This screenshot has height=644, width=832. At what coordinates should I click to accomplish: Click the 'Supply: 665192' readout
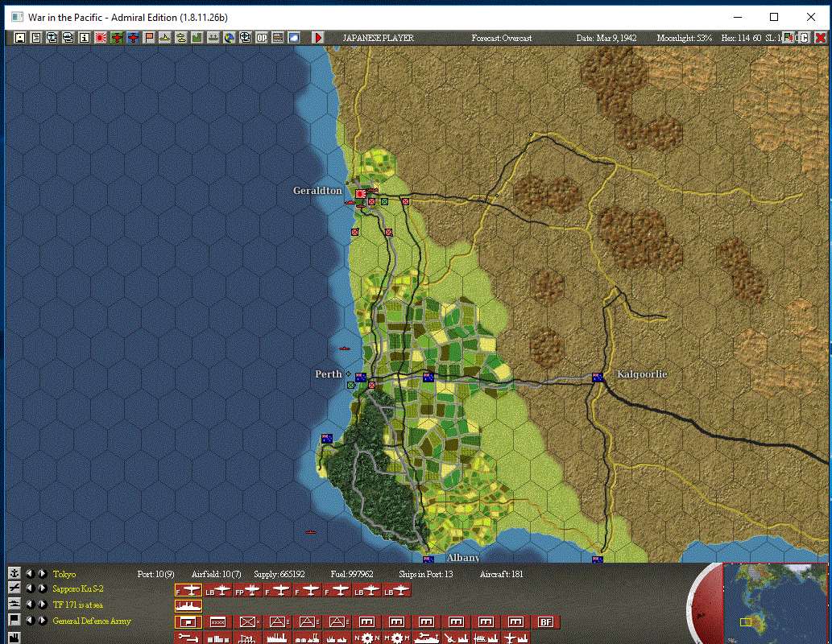pos(279,574)
